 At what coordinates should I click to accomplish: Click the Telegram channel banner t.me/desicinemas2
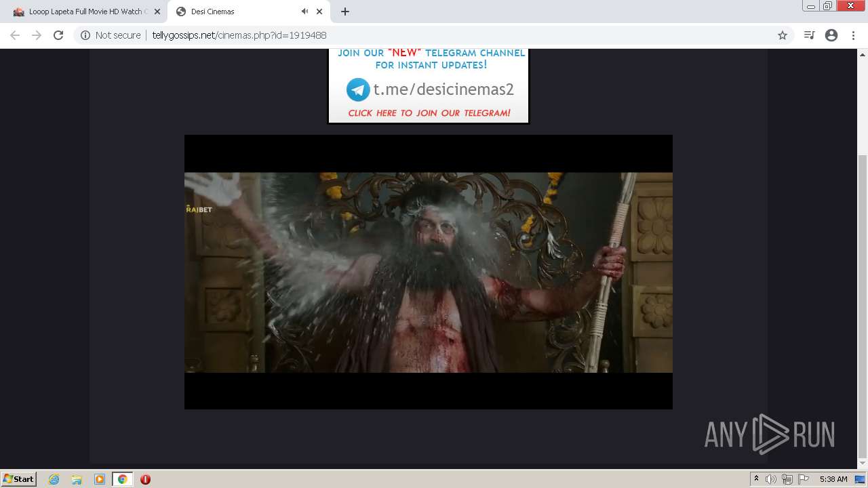tap(429, 85)
